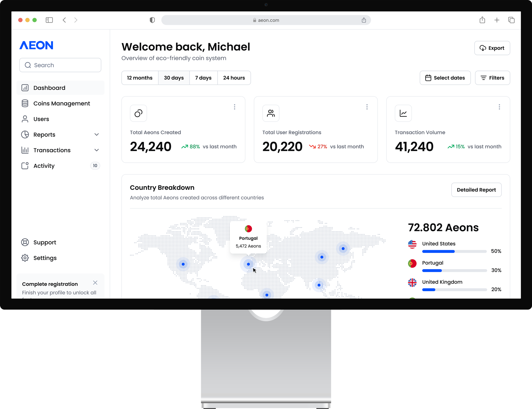The image size is (532, 409).
Task: Click the 72.802 Aeons total
Action: click(443, 227)
